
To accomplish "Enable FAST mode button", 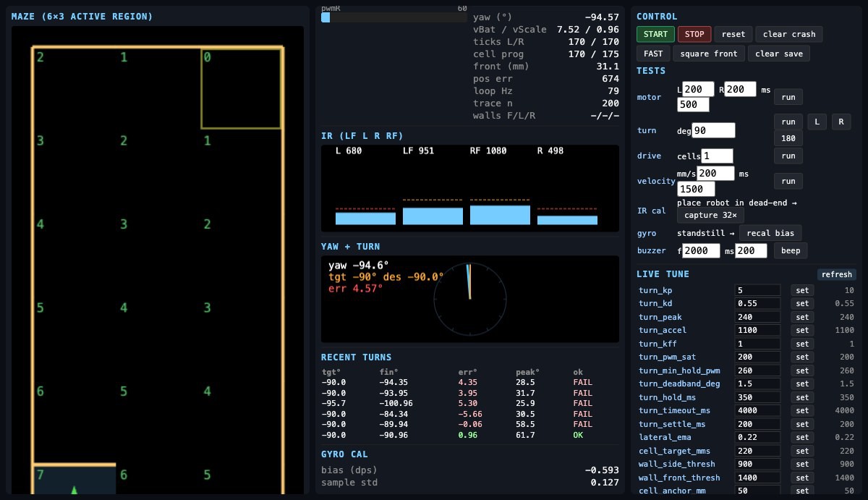I will (x=653, y=54).
